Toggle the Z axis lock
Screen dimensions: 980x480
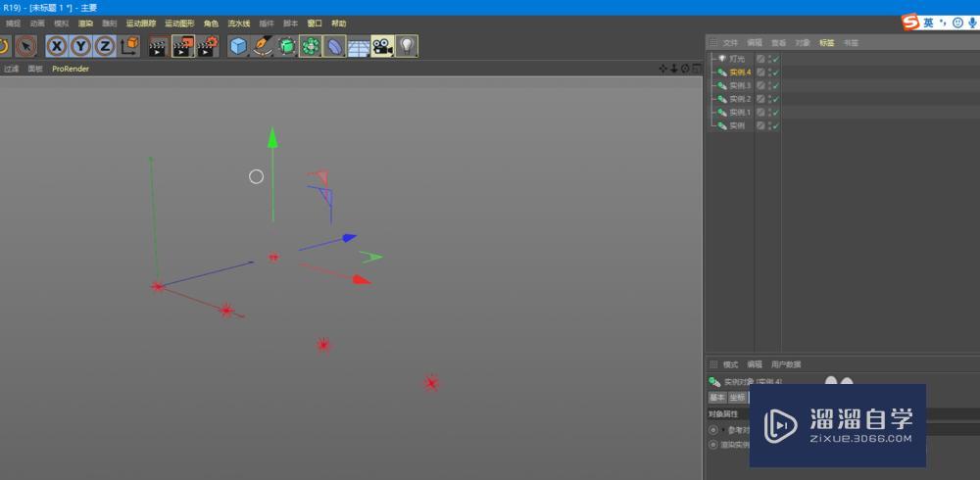105,46
